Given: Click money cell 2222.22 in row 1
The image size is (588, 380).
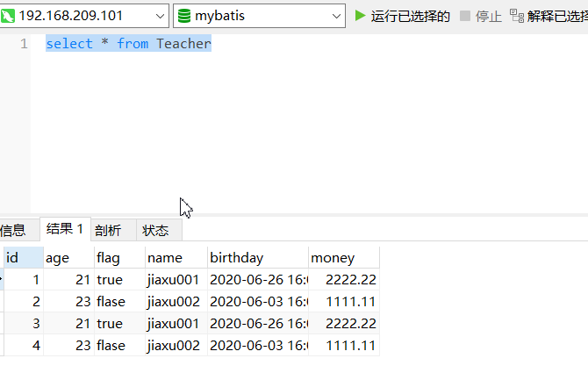Looking at the screenshot, I should (x=344, y=279).
